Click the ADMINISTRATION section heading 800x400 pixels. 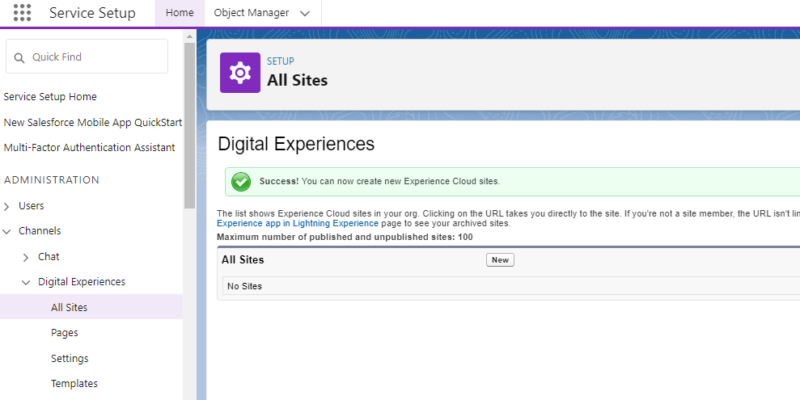click(52, 180)
